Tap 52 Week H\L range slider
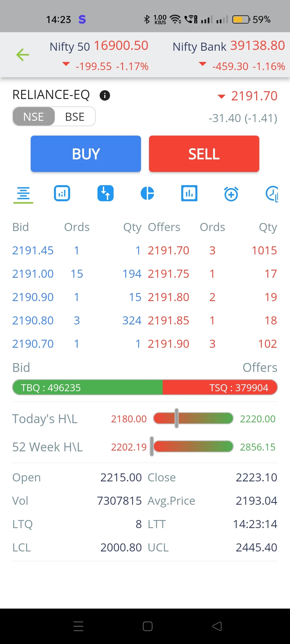Viewport: 290px width, 644px height. tap(192, 447)
